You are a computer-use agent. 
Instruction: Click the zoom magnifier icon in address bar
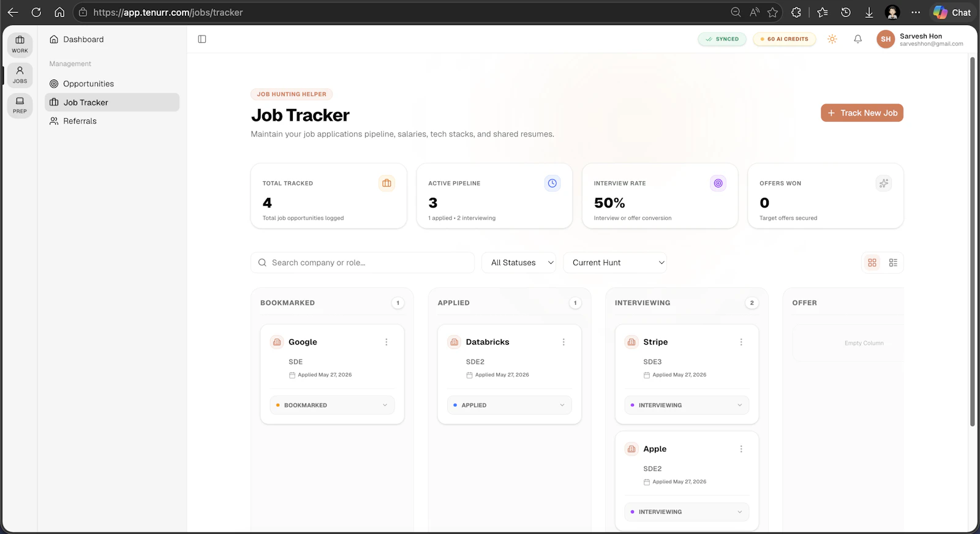click(x=736, y=12)
